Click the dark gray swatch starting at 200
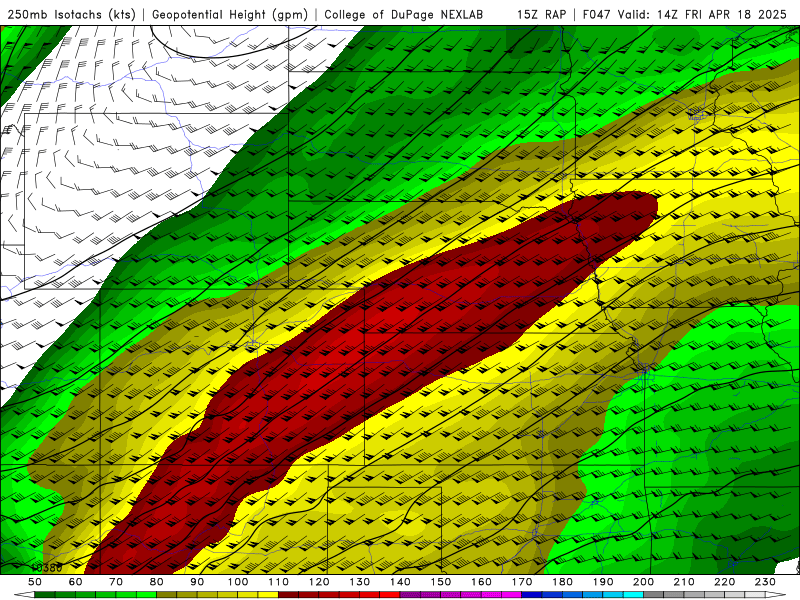Viewport: 800px width, 600px height. pyautogui.click(x=654, y=595)
